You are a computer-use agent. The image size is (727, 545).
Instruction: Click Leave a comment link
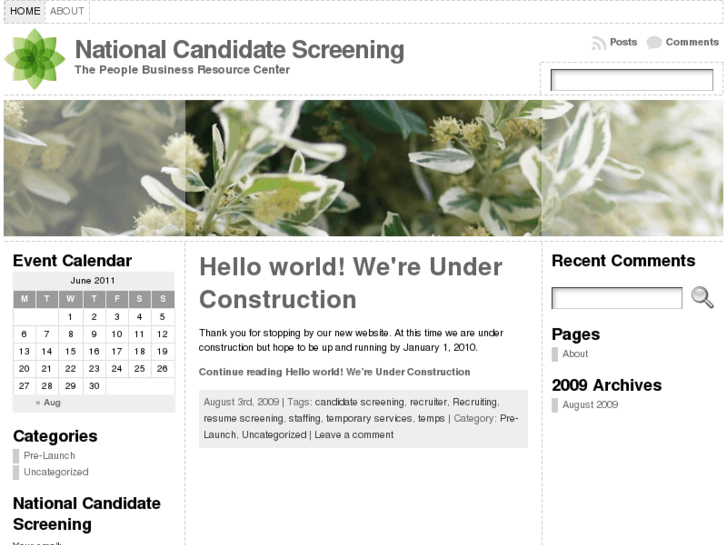tap(354, 435)
